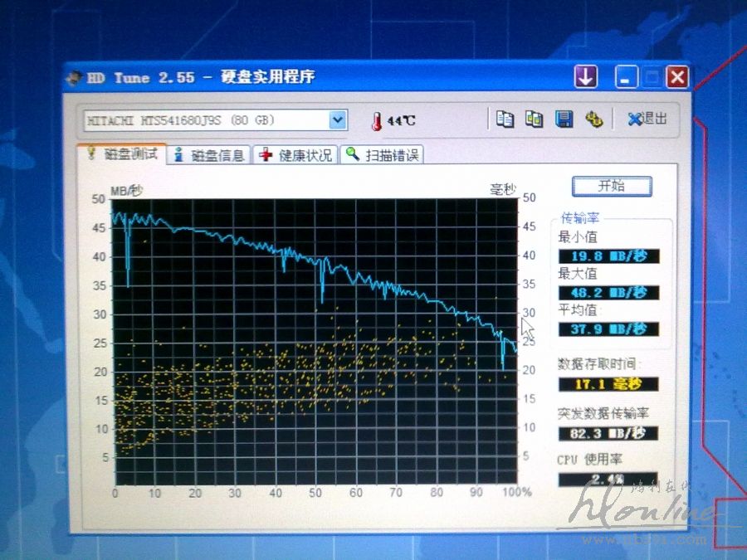Click inside the benchmark transfer rate graph
The height and width of the screenshot is (560, 747).
(x=315, y=340)
